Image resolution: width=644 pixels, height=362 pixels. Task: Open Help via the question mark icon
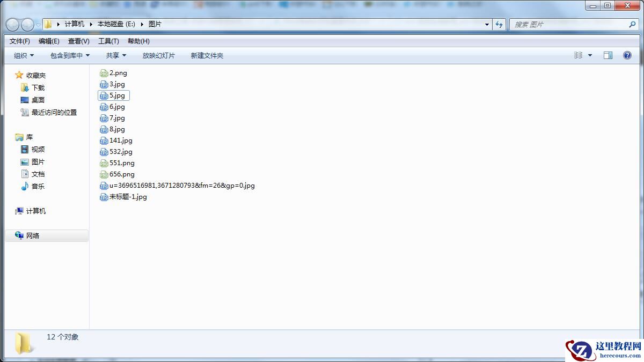(x=626, y=55)
